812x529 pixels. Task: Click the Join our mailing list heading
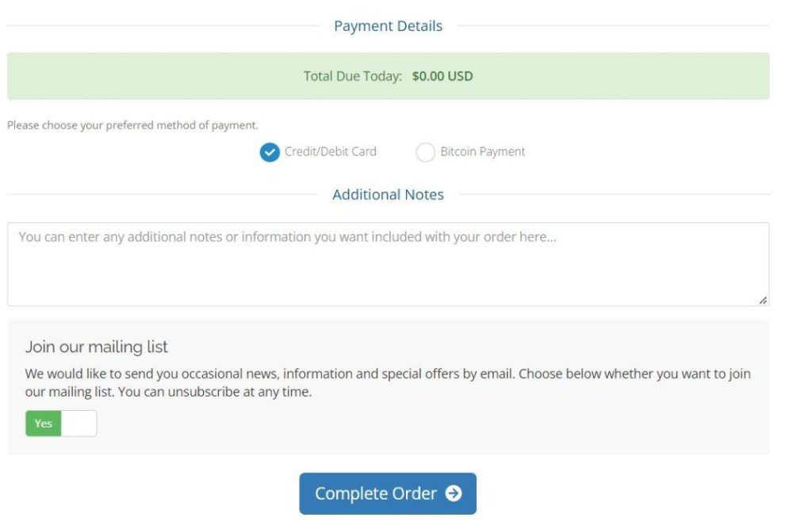pos(97,347)
